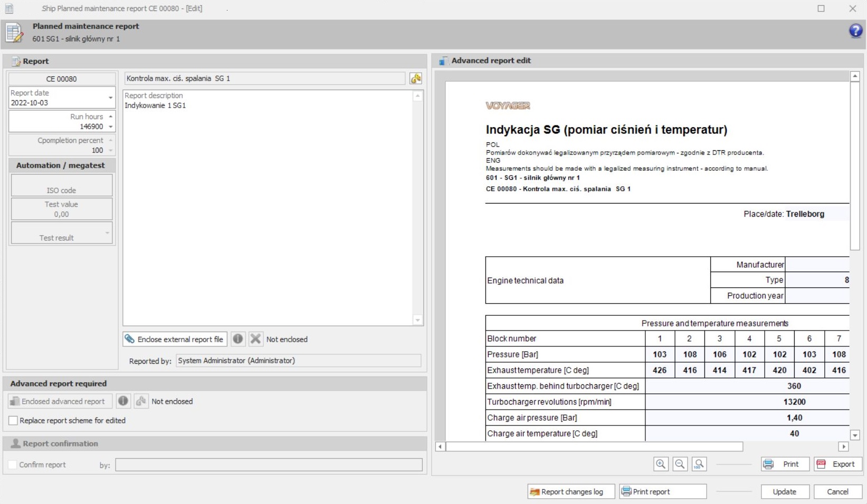Screen dimensions: 867x504
Task: Tick the Confirm report checkbox
Action: 13,465
